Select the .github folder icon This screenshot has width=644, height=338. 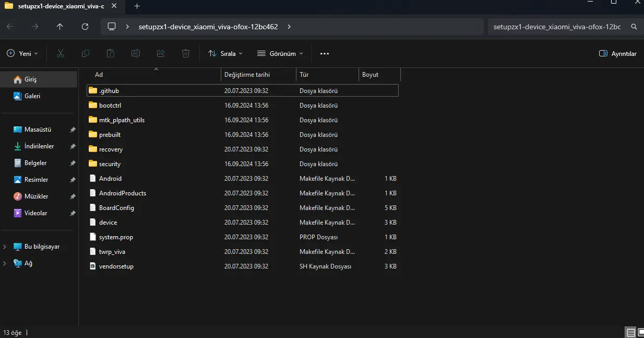pos(93,90)
